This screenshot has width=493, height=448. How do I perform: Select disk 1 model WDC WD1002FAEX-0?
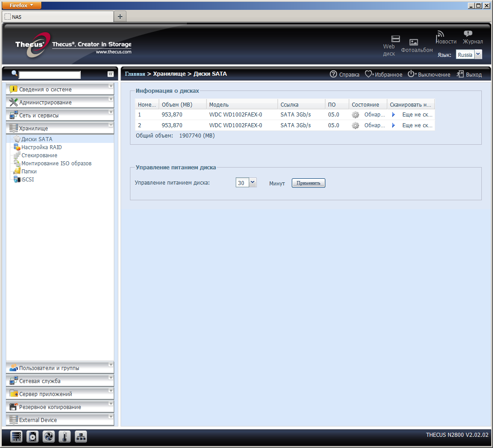pyautogui.click(x=235, y=115)
